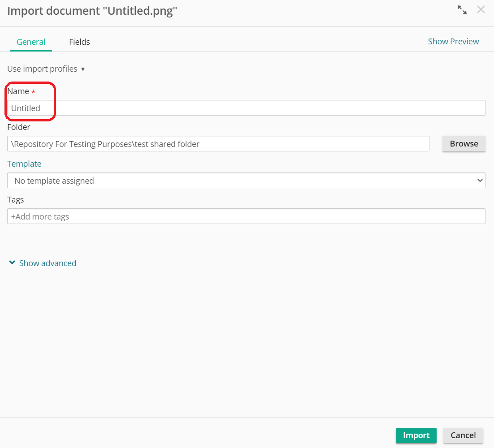Click the expand dialog icon

pos(462,9)
